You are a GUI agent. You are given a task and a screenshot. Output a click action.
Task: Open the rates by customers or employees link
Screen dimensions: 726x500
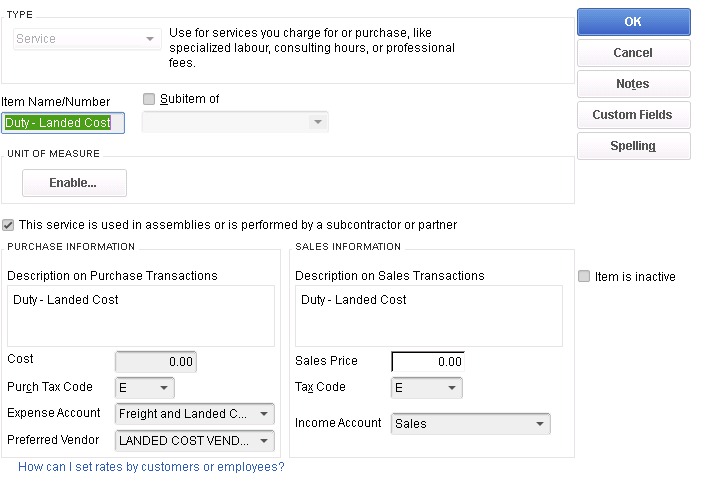[151, 467]
